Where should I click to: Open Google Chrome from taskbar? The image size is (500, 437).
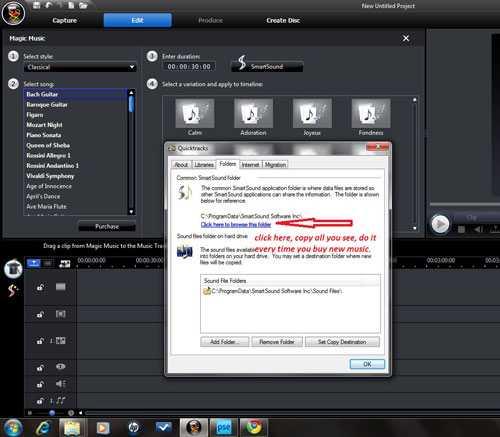(x=254, y=427)
